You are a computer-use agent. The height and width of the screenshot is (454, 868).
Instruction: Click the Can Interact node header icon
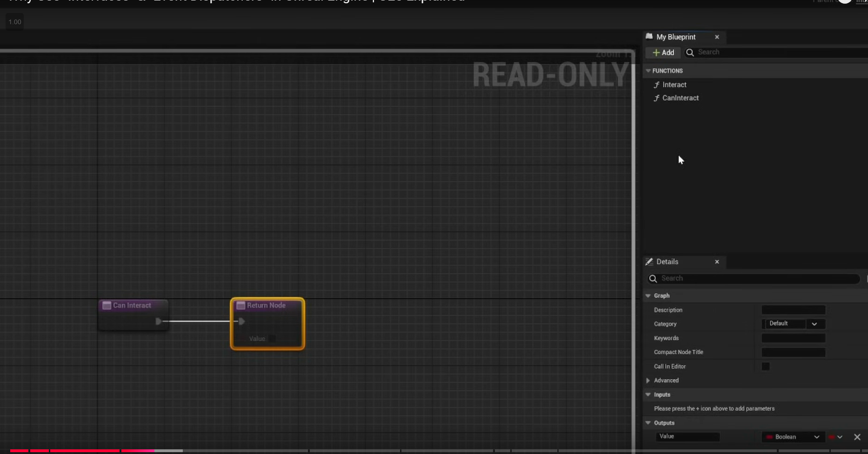coord(107,305)
